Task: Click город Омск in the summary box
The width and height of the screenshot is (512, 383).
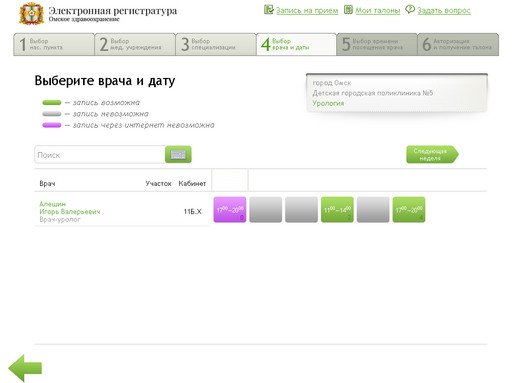Action: (332, 83)
